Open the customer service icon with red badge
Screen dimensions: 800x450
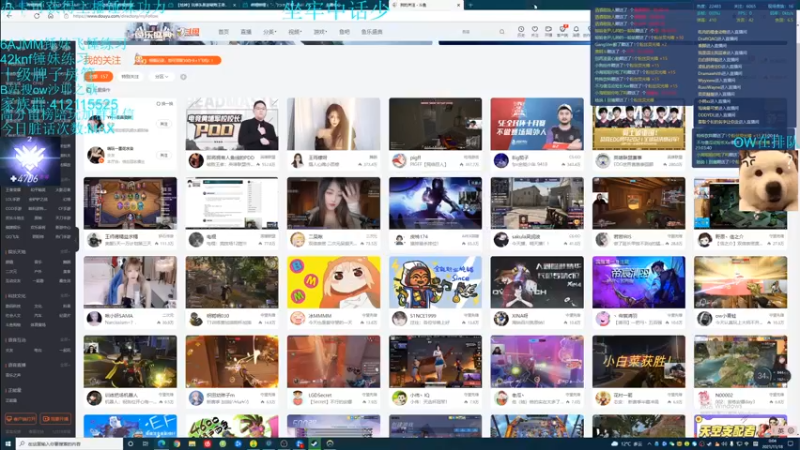(562, 30)
